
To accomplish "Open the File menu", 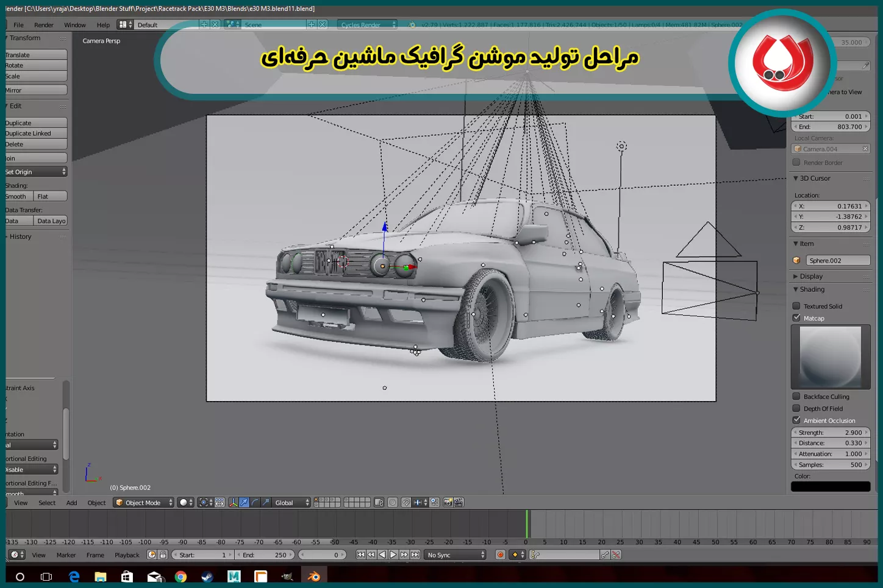I will pos(18,25).
